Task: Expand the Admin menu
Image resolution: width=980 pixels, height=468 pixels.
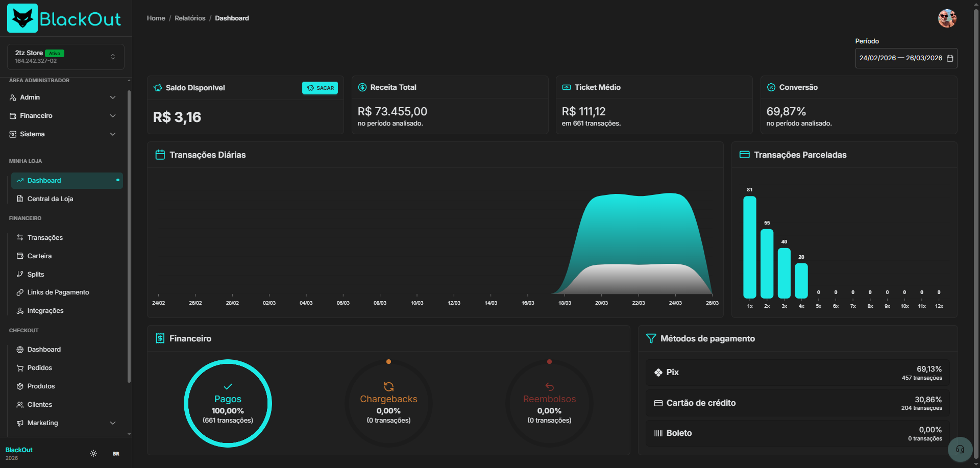Action: tap(62, 97)
